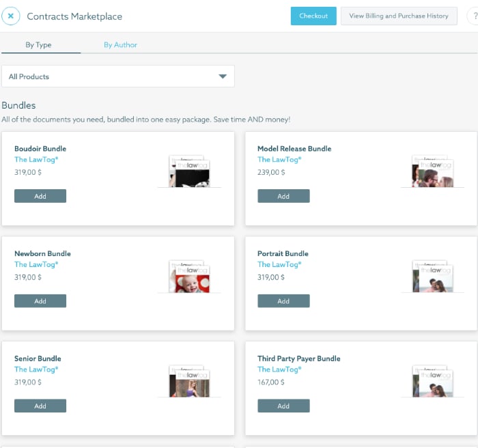Switch to the By Author tab

click(x=120, y=45)
